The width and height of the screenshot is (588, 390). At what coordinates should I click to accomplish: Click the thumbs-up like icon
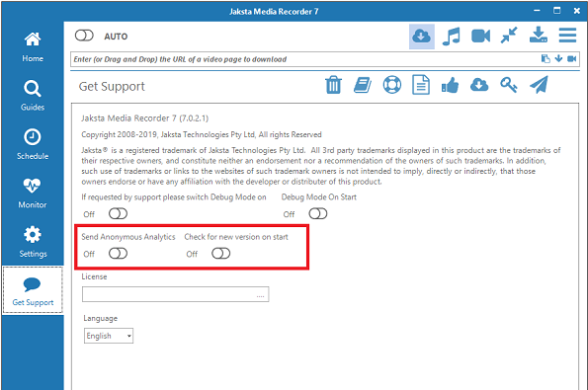(450, 85)
